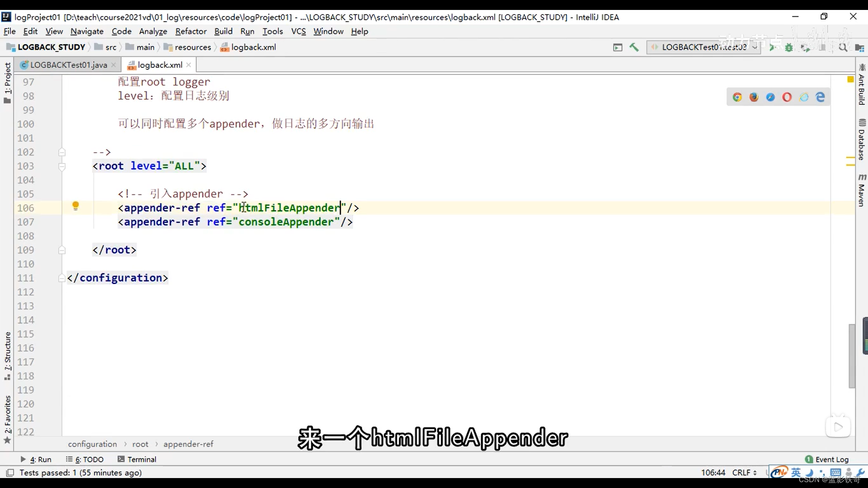This screenshot has width=868, height=488.
Task: Collapse the root tag fold marker
Action: coord(62,167)
